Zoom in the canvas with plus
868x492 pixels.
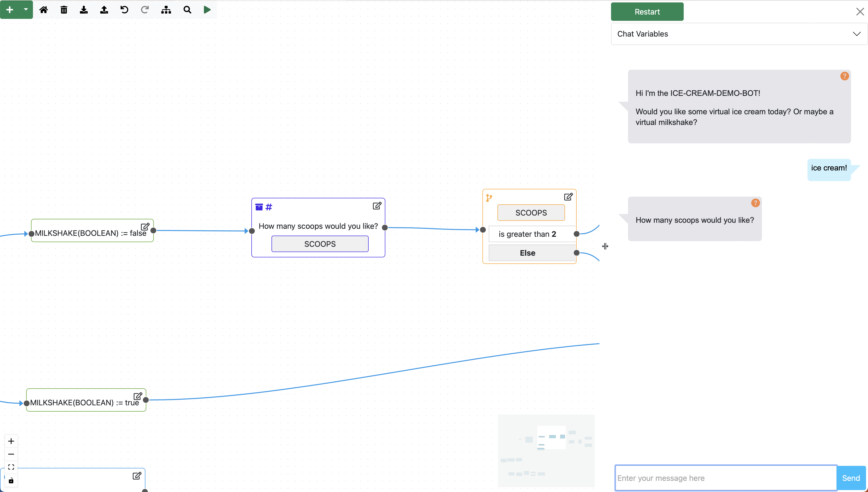pos(11,441)
